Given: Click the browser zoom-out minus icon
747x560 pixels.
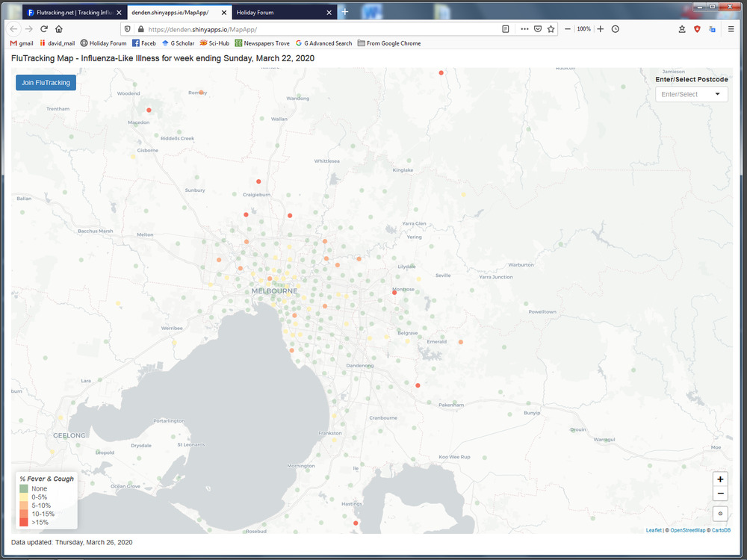Looking at the screenshot, I should coord(568,29).
